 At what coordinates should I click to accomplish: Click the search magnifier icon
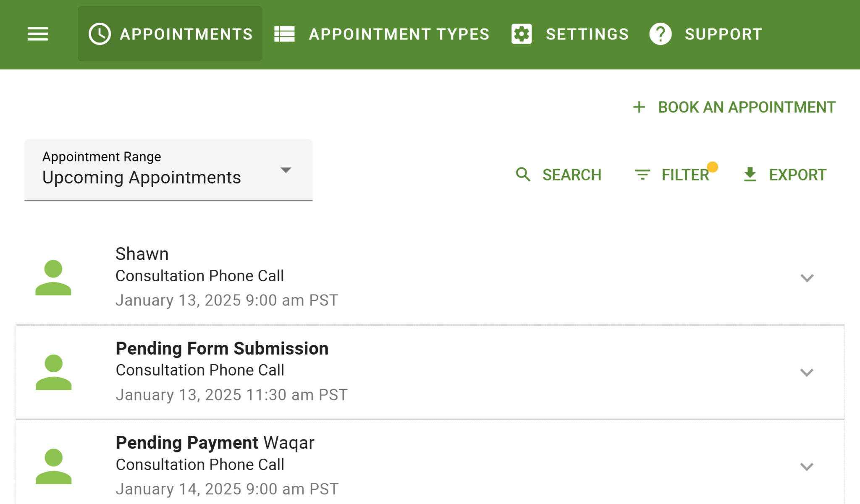pyautogui.click(x=523, y=175)
